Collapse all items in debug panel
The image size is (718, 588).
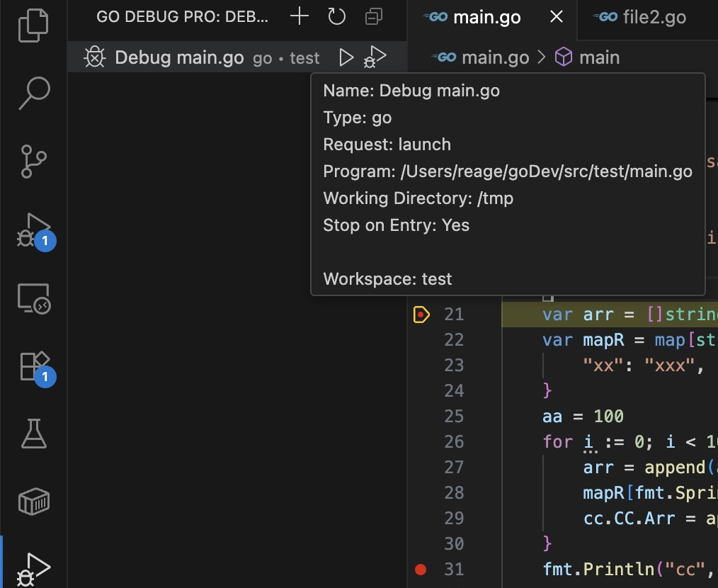(374, 17)
